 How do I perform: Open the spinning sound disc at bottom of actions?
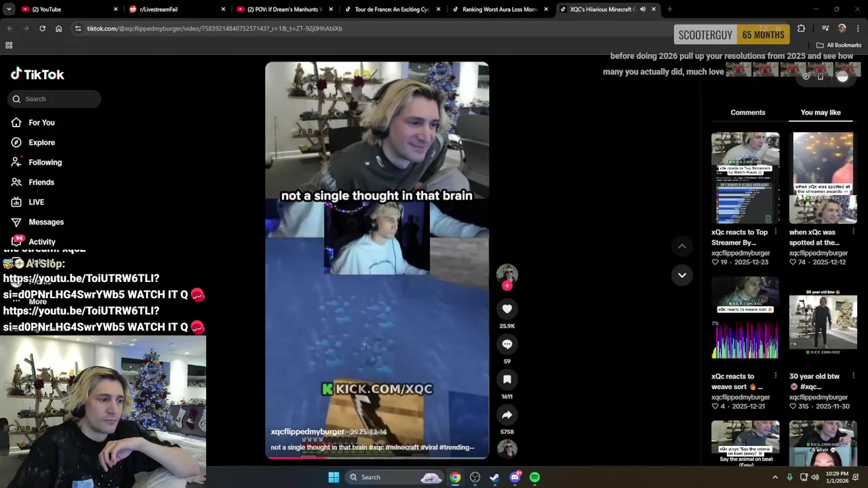tap(507, 449)
